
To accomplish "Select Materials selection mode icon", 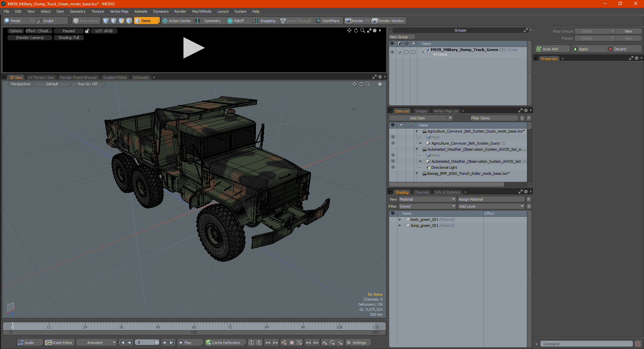I will click(x=129, y=21).
